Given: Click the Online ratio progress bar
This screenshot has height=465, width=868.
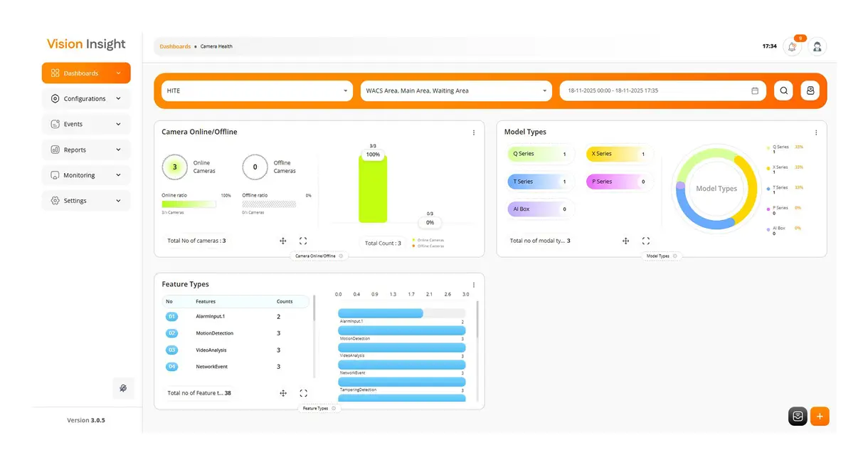Looking at the screenshot, I should click(189, 204).
